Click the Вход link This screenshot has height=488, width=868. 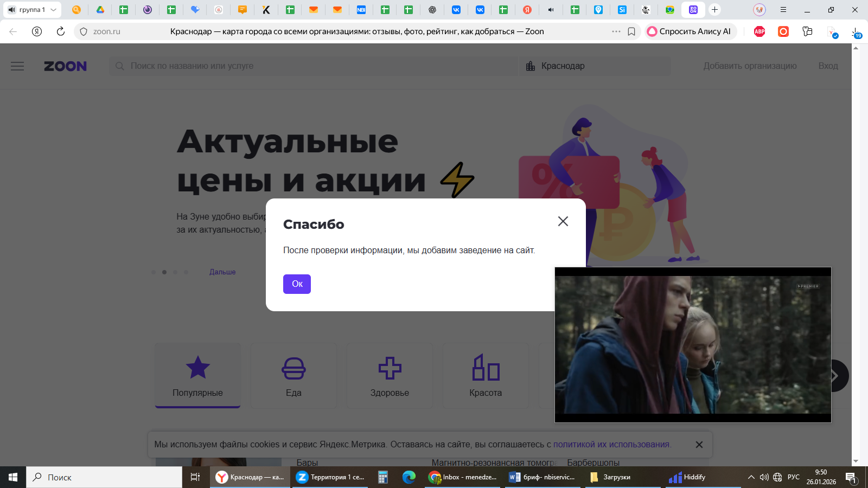(828, 66)
